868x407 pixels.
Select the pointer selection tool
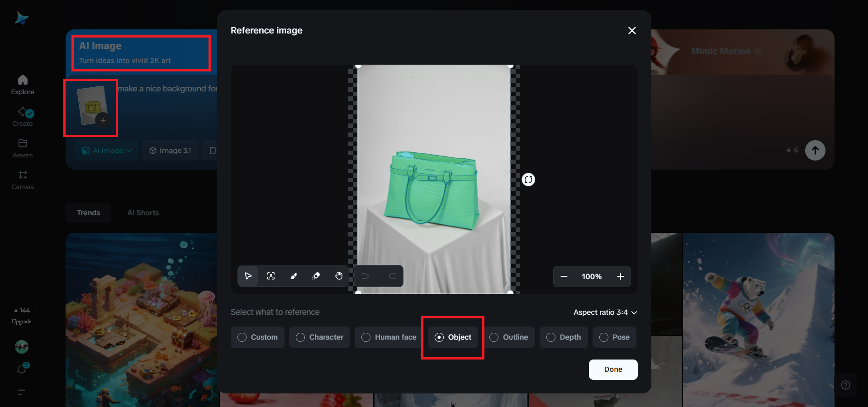(248, 276)
